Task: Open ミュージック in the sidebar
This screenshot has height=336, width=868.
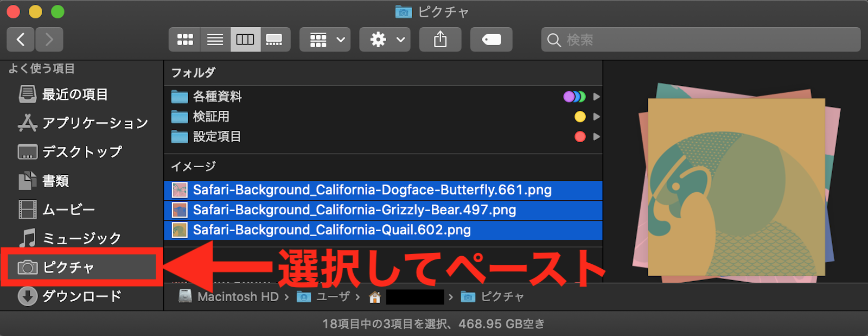Action: tap(81, 238)
